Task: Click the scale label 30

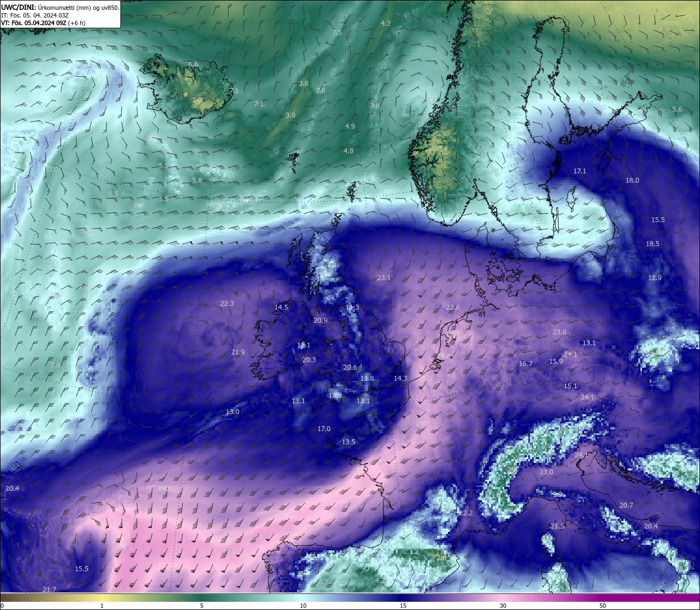Action: coord(502,606)
